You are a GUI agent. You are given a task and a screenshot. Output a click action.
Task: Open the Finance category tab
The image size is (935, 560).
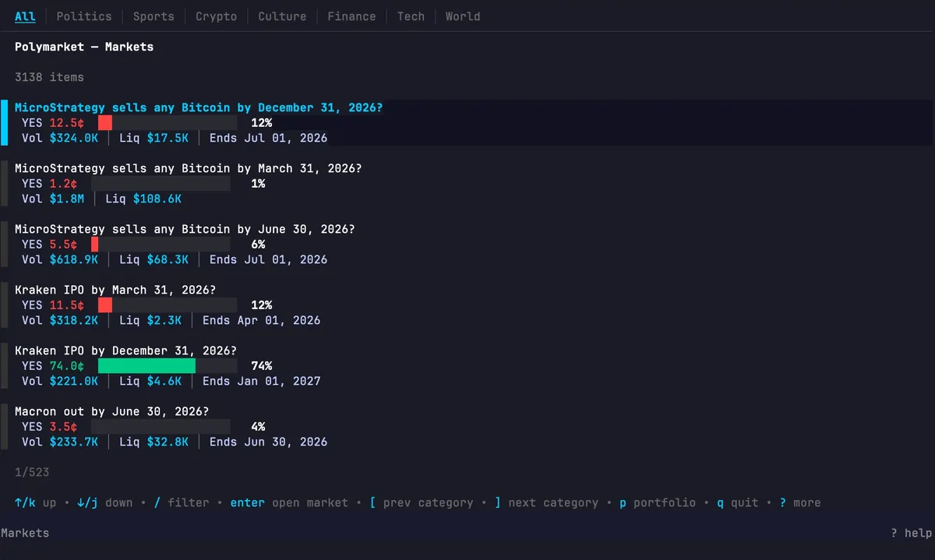point(351,16)
